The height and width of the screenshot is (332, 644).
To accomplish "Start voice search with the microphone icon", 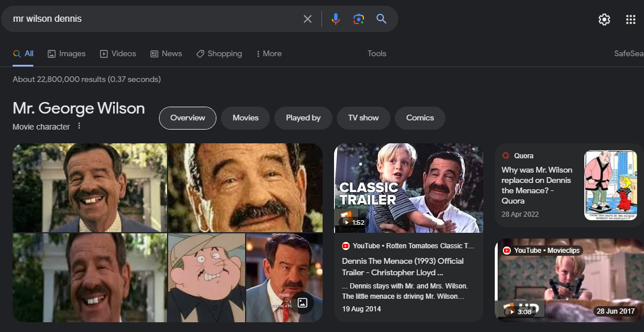I will (x=336, y=19).
